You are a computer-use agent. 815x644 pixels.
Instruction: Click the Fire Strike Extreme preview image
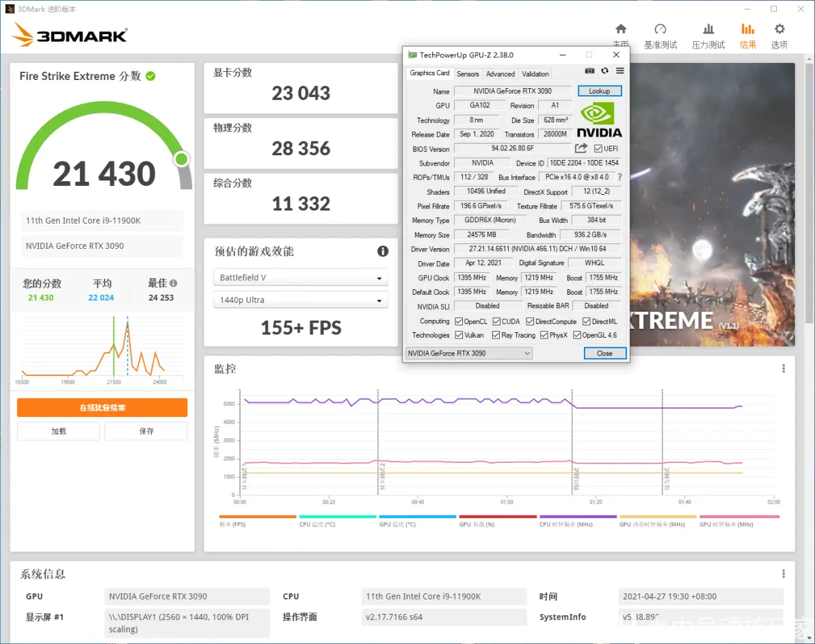(712, 205)
